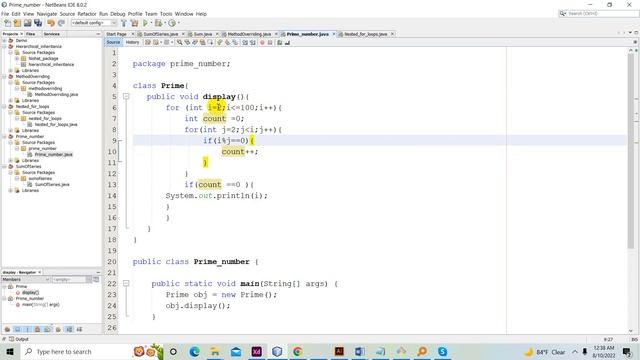This screenshot has width=640, height=360.
Task: Switch editor to History view
Action: 132,42
